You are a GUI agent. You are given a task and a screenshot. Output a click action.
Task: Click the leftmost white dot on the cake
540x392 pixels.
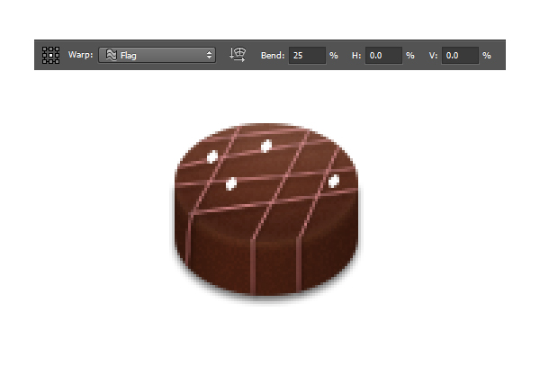pos(213,156)
